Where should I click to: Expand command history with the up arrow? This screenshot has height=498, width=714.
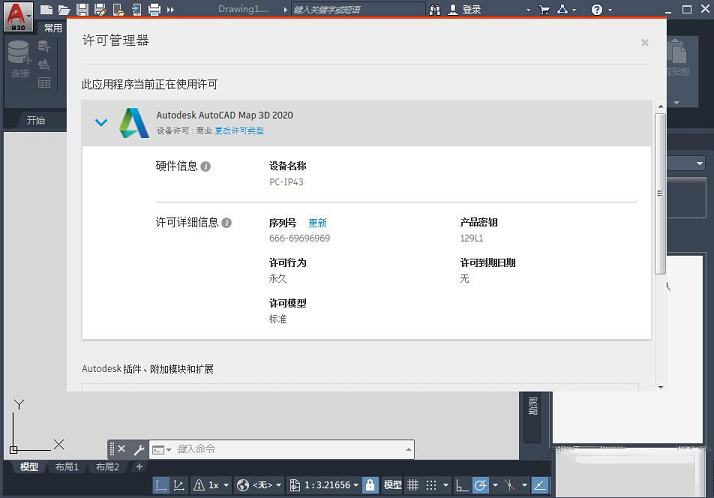point(408,450)
